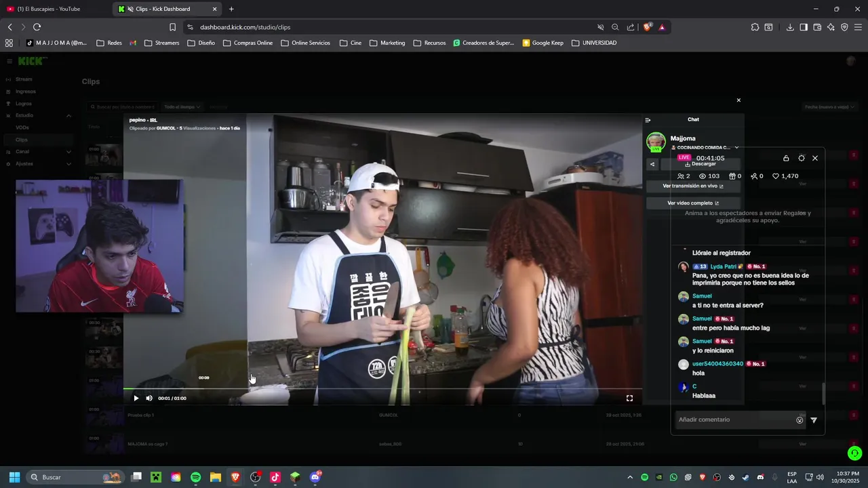Switch to El Buscapies YouTube tab
The height and width of the screenshot is (488, 868).
coord(53,9)
